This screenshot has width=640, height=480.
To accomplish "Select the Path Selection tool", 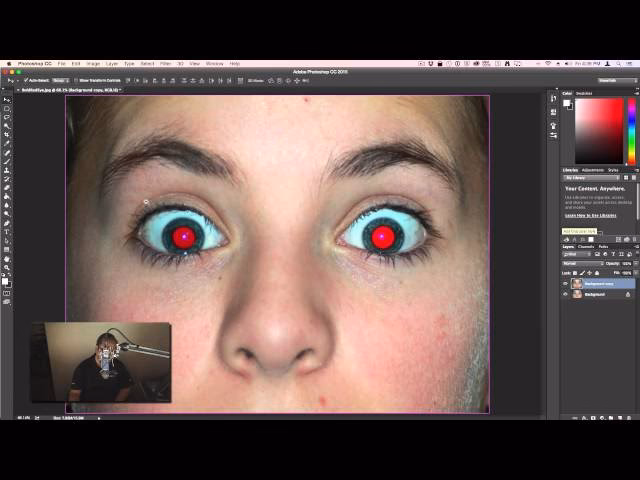I will tap(7, 241).
